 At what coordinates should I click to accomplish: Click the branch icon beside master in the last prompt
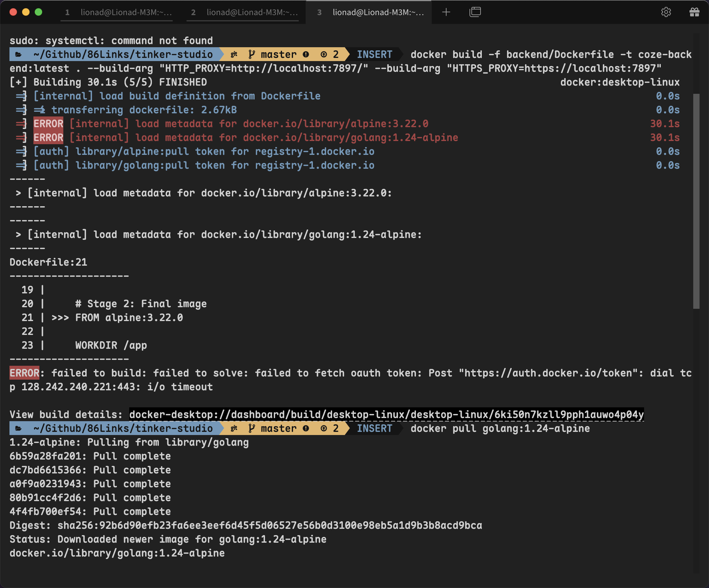[x=251, y=428]
